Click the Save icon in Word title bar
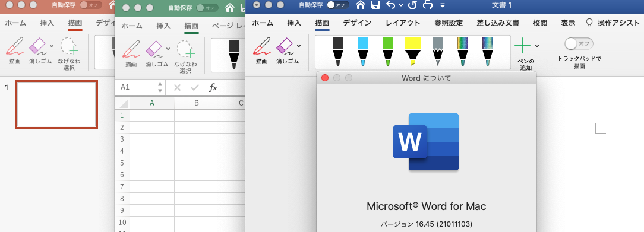This screenshot has height=232, width=644. click(375, 5)
